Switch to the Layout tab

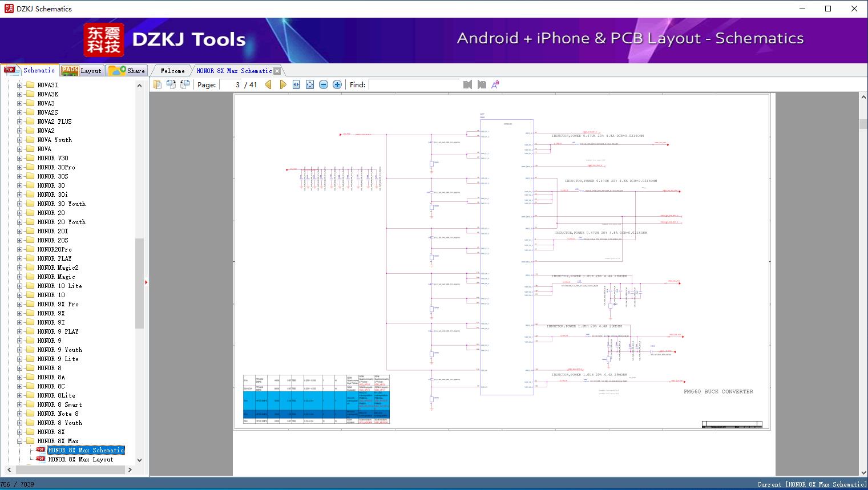click(82, 71)
